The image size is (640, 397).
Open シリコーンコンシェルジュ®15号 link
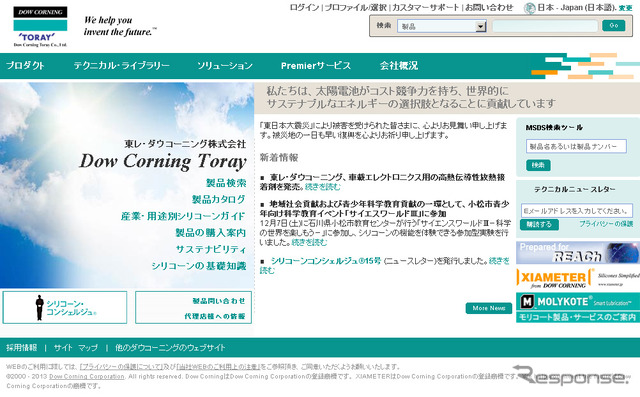[326, 261]
